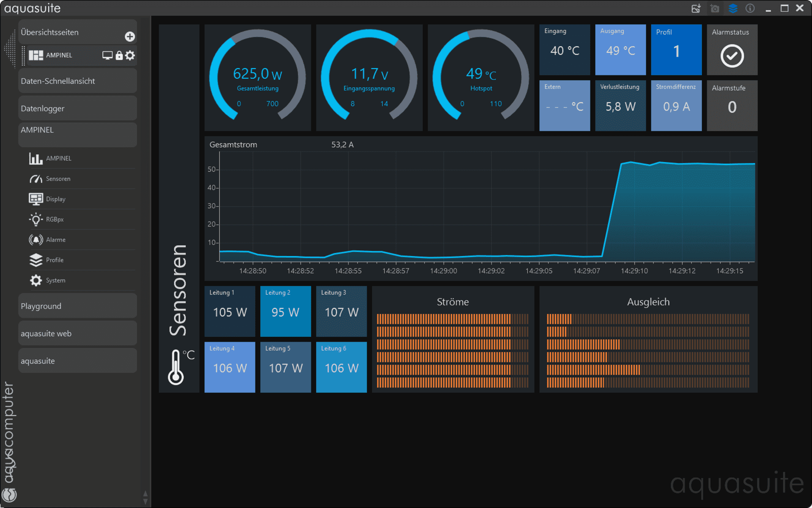The image size is (812, 508).
Task: Open the RGBpx lighting settings
Action: click(x=55, y=219)
